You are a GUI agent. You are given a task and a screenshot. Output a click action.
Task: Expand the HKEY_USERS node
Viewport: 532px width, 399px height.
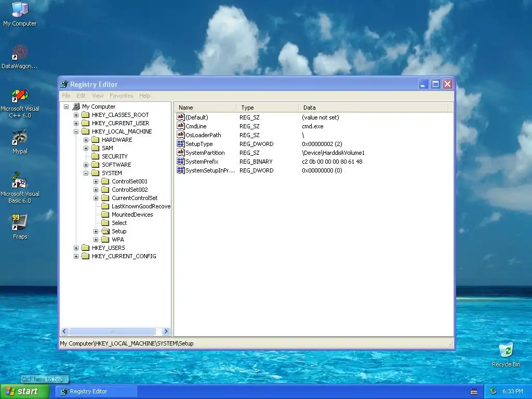[x=76, y=248]
